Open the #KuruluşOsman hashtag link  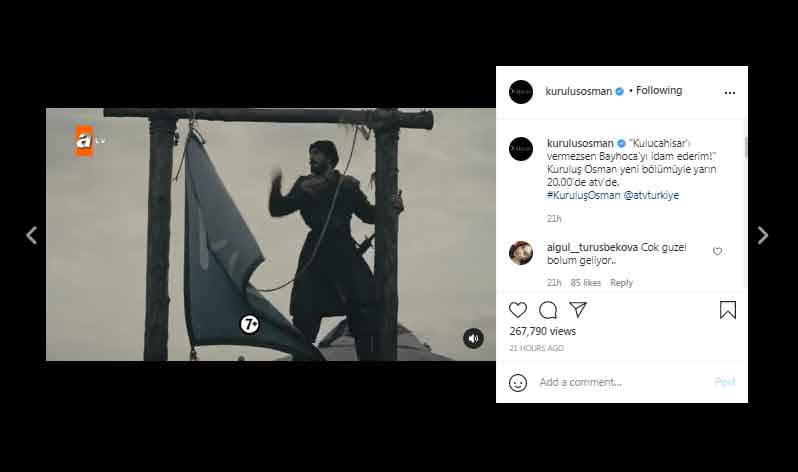[584, 196]
